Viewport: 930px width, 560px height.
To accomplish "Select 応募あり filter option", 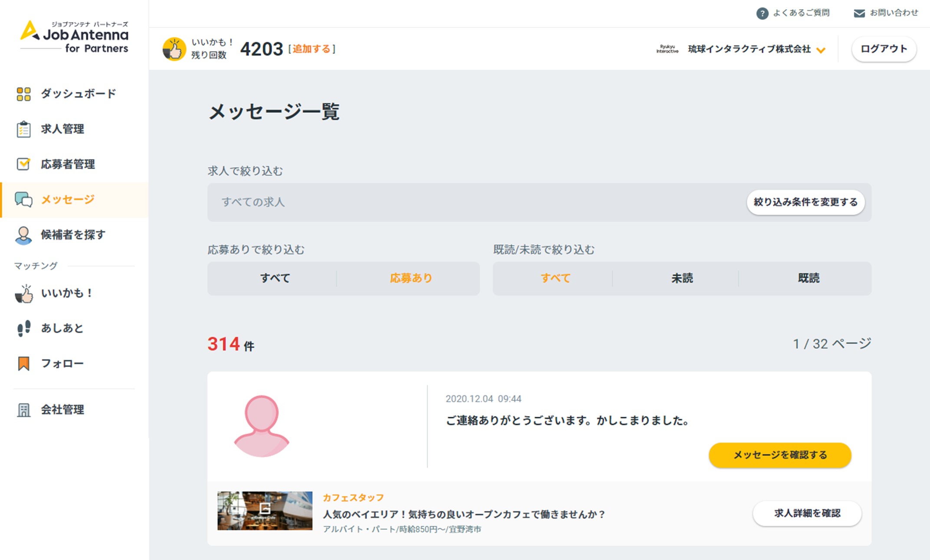I will [x=410, y=278].
